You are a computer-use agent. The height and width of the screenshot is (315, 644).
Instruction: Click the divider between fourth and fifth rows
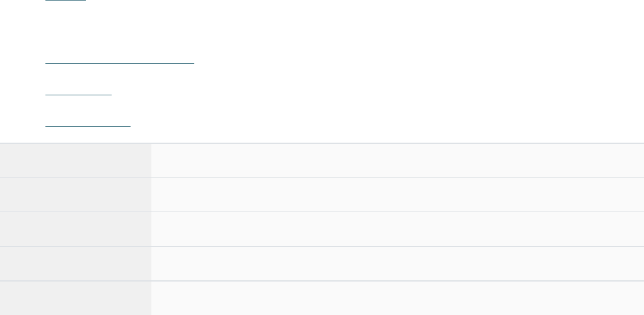(322, 281)
